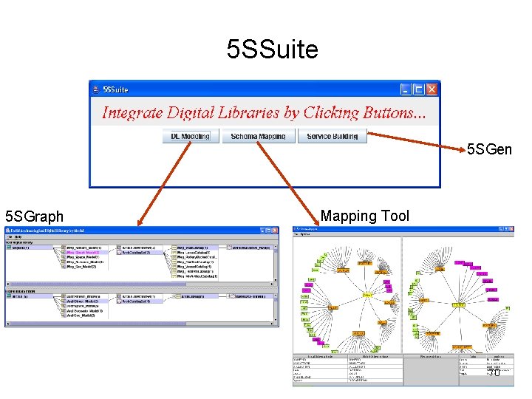The width and height of the screenshot is (532, 399).
Task: Close the 5SSuite window
Action: coord(432,89)
